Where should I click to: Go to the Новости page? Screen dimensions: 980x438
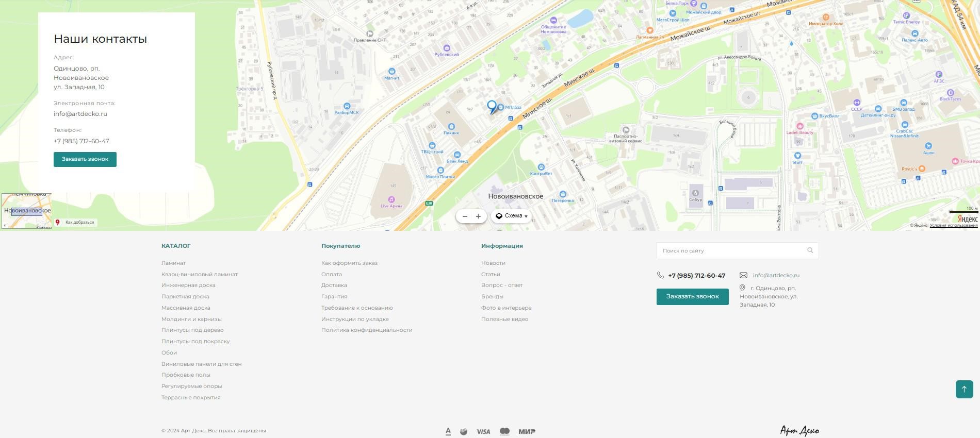pyautogui.click(x=493, y=263)
